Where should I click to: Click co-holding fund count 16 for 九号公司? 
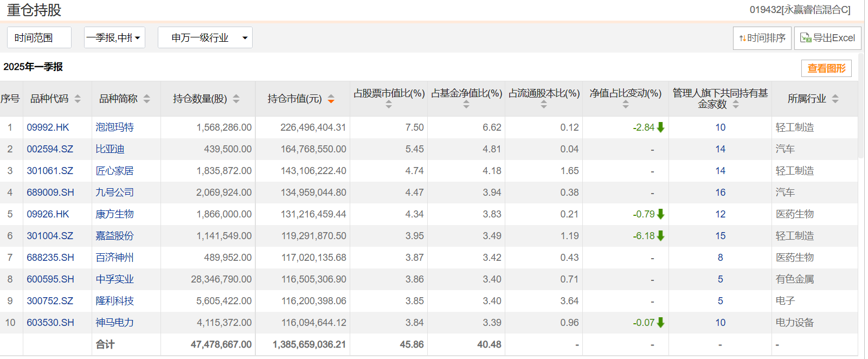tap(720, 193)
